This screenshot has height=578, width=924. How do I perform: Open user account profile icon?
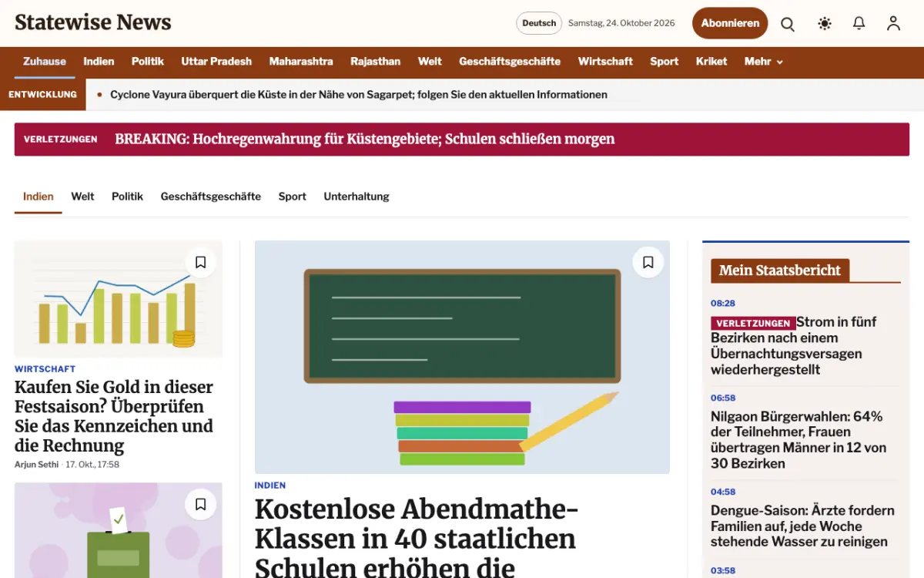coord(893,24)
